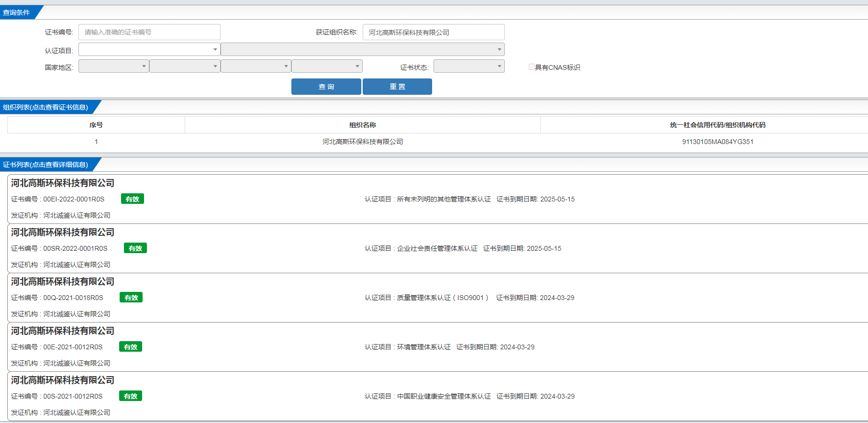The width and height of the screenshot is (868, 423).
Task: Click 发证机构 line under certificate 00E-2021-0012R0S
Action: (61, 363)
